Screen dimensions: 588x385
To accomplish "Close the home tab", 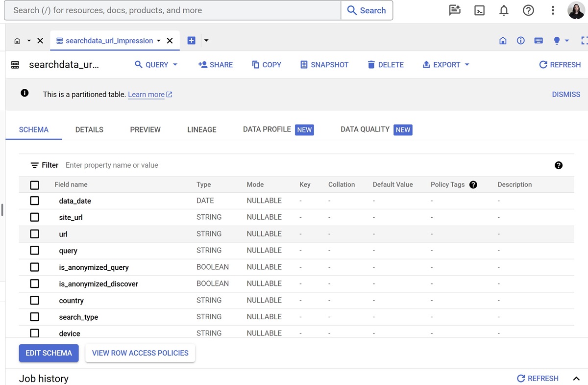I will pyautogui.click(x=40, y=41).
